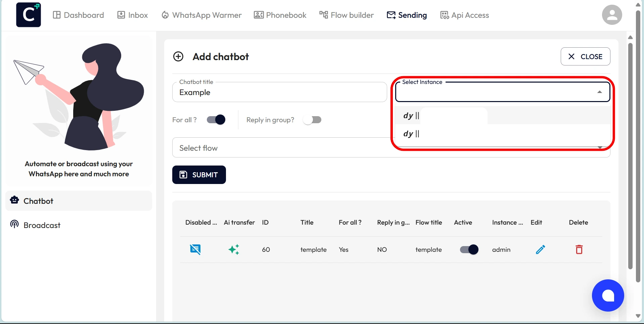The height and width of the screenshot is (324, 644).
Task: Click the Delete column header
Action: pyautogui.click(x=579, y=222)
